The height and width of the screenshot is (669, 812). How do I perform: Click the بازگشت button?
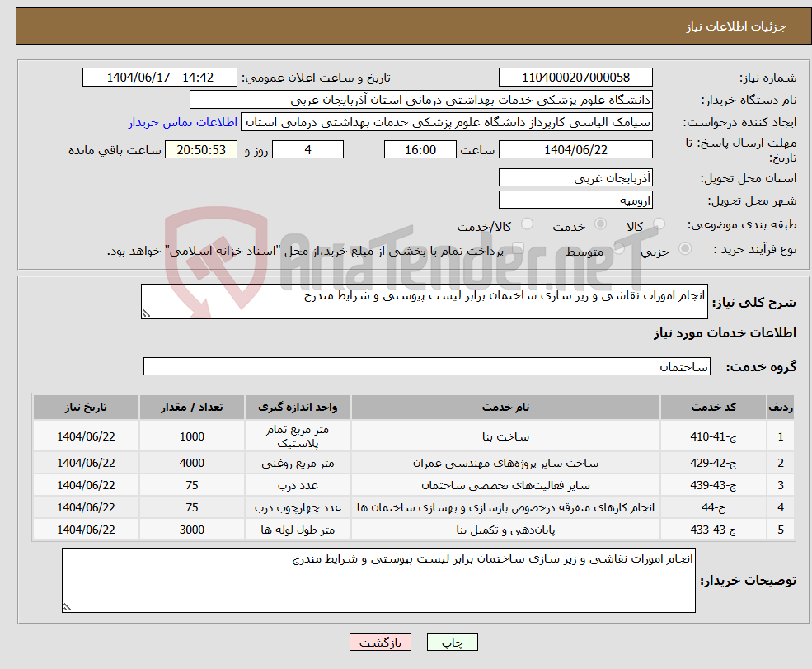380,642
